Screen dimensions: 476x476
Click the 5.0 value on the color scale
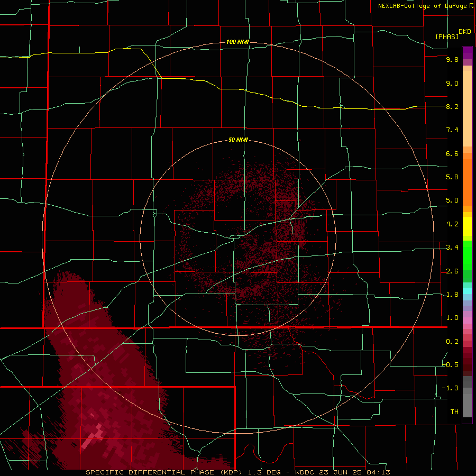(x=452, y=200)
